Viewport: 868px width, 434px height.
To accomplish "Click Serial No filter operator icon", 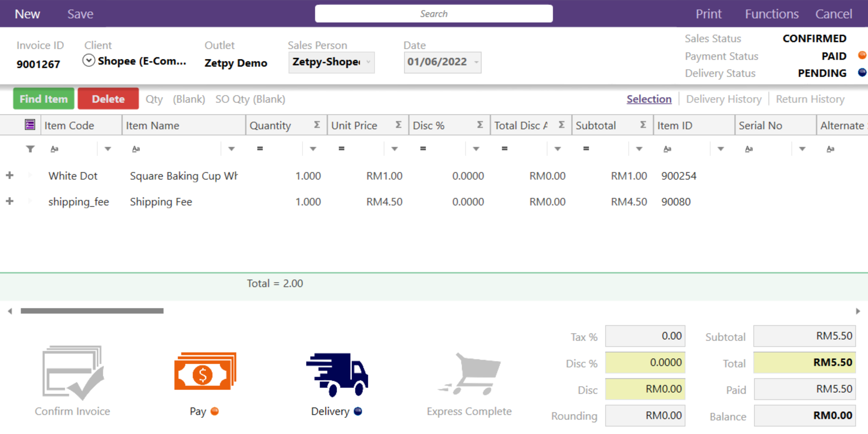I will tap(749, 149).
